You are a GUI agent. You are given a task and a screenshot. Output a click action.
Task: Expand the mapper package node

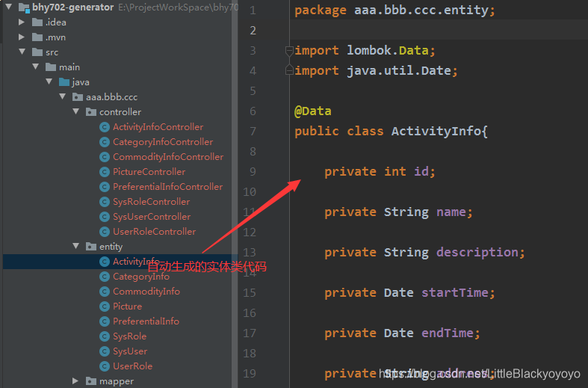(x=76, y=381)
